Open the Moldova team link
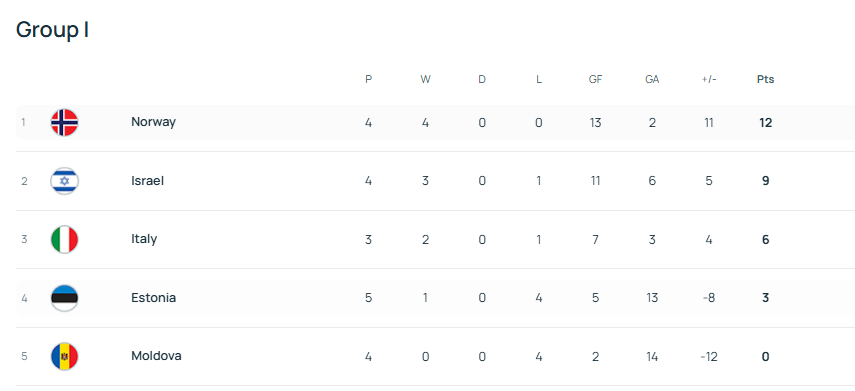The image size is (855, 391). [156, 356]
